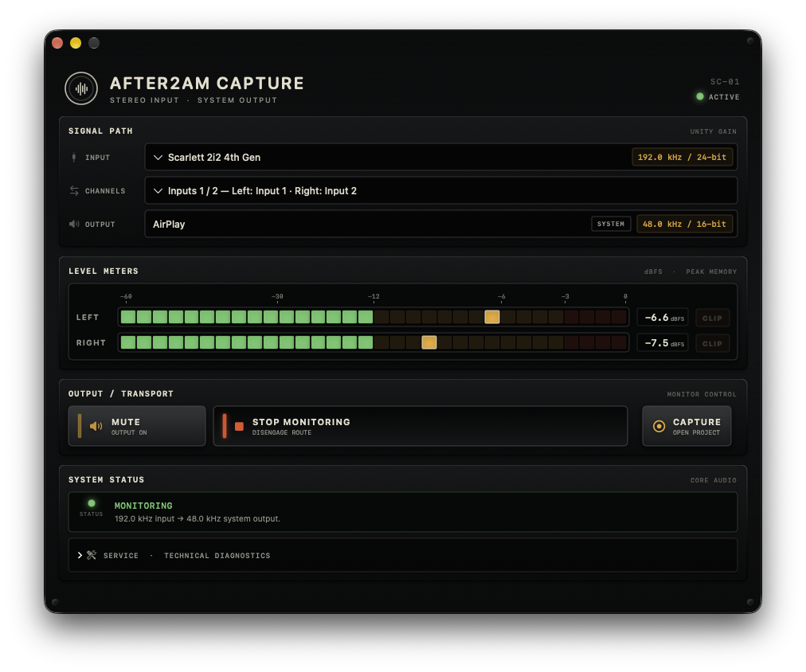Click the red stop square icon
The image size is (806, 672).
pyautogui.click(x=239, y=427)
